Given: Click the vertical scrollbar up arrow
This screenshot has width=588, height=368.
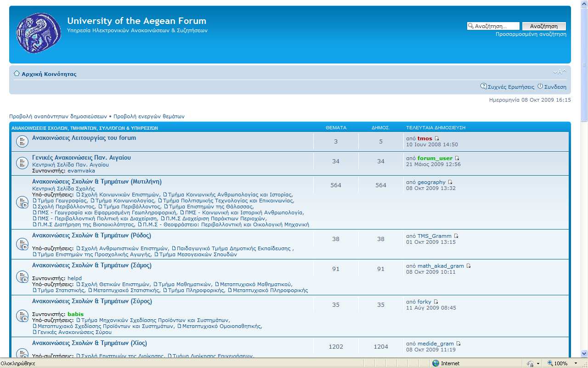Looking at the screenshot, I should [x=584, y=4].
